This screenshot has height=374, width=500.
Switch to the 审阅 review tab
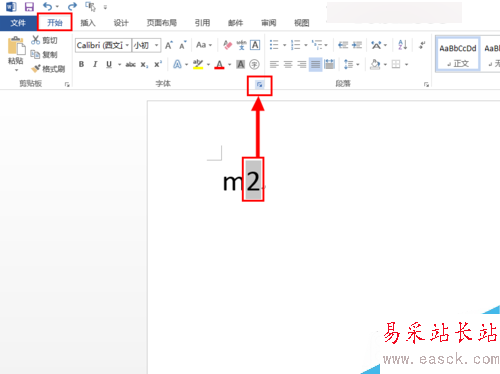point(268,23)
